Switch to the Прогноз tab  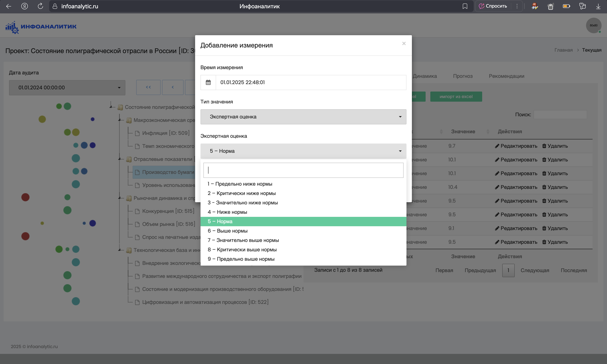click(462, 76)
